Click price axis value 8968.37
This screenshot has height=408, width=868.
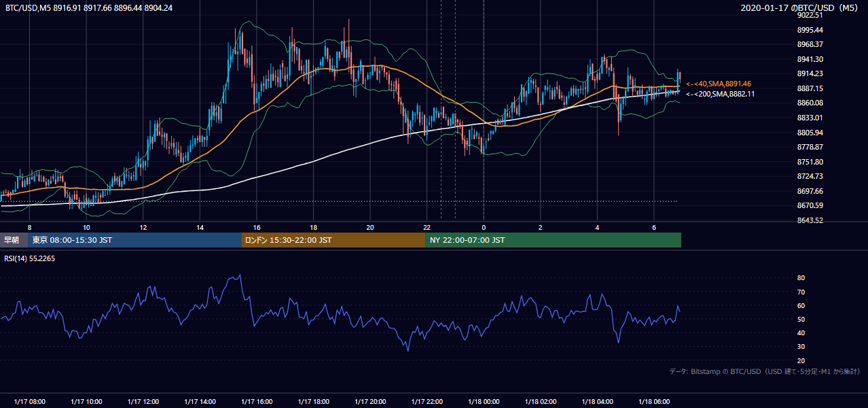tap(811, 44)
